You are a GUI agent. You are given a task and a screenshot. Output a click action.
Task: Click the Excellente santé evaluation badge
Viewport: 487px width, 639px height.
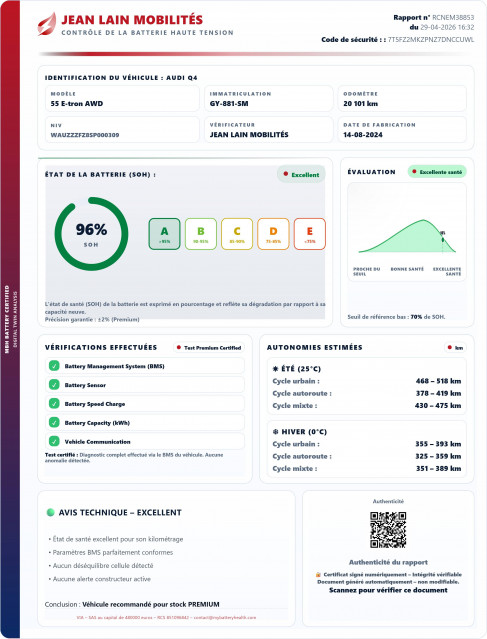(x=437, y=172)
